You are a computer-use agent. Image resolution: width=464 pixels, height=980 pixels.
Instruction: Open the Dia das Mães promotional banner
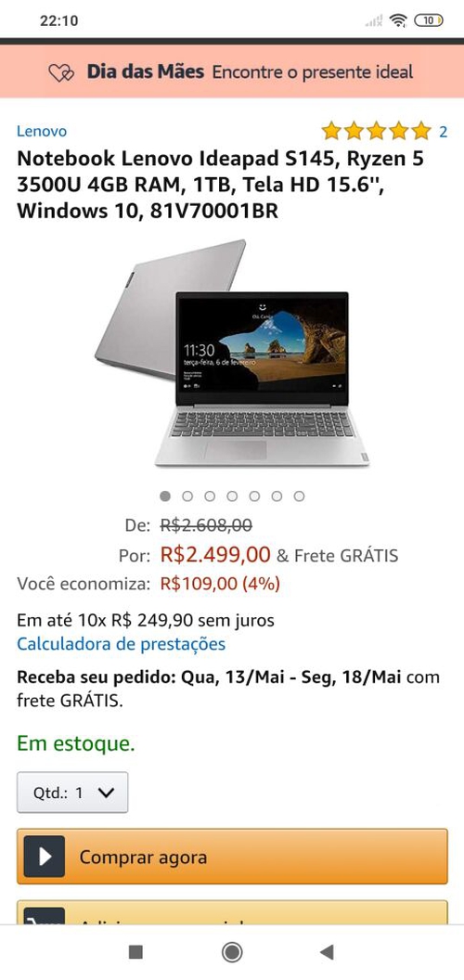click(232, 71)
